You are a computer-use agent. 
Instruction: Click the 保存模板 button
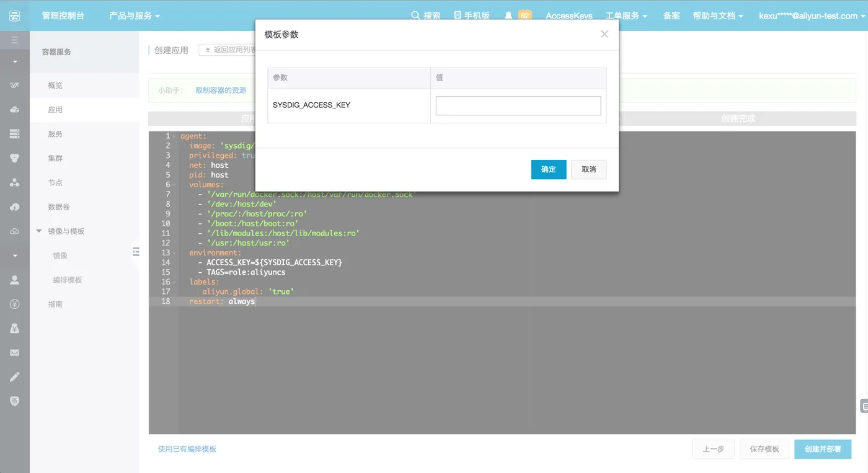764,449
